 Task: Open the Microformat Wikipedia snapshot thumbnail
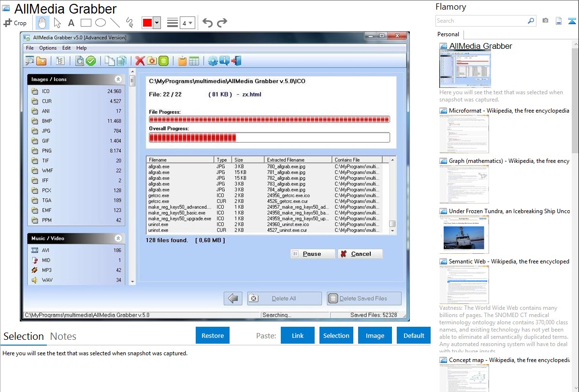[464, 134]
